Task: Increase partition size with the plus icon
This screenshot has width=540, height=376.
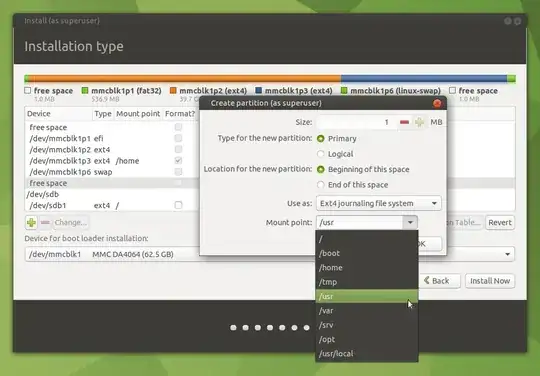Action: click(419, 122)
